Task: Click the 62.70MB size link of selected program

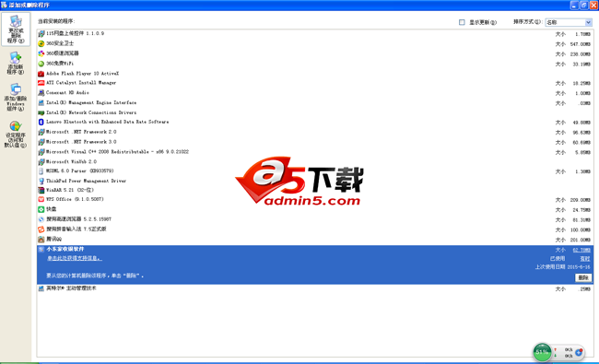Action: [581, 250]
